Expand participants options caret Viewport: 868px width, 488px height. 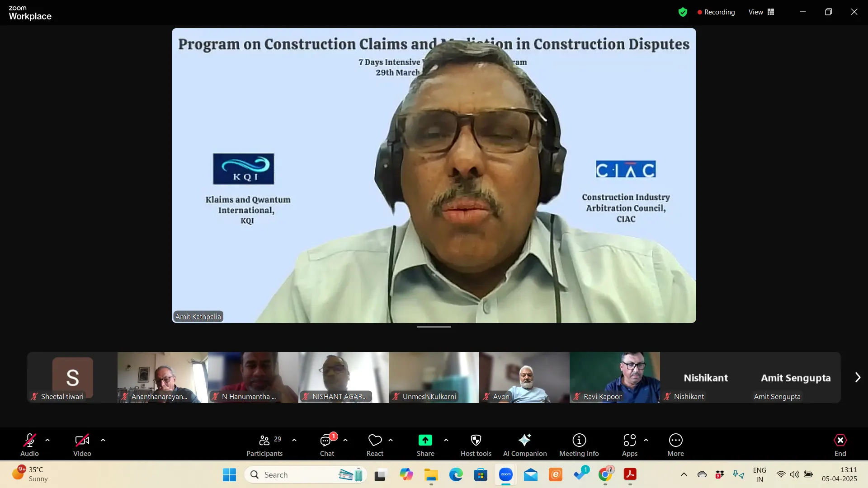pos(294,440)
